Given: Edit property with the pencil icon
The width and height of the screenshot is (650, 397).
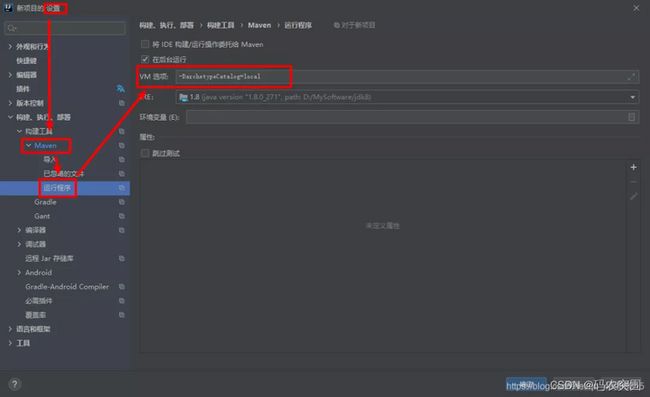Looking at the screenshot, I should [x=633, y=196].
